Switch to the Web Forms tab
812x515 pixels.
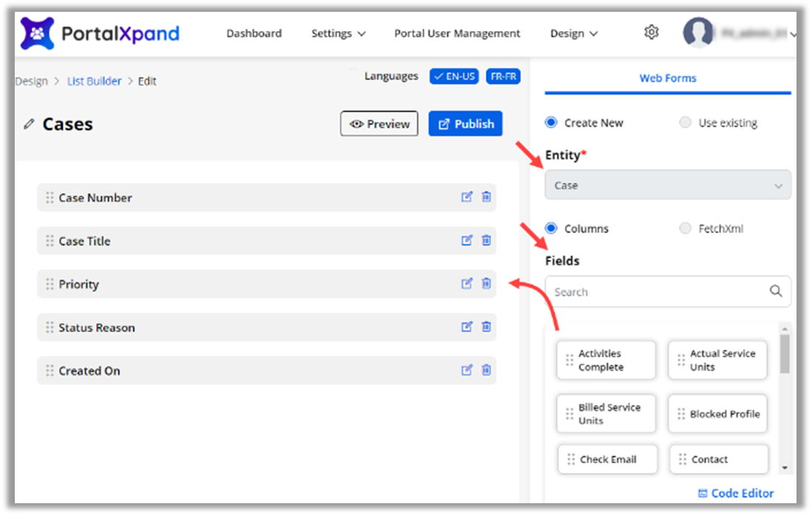point(667,78)
